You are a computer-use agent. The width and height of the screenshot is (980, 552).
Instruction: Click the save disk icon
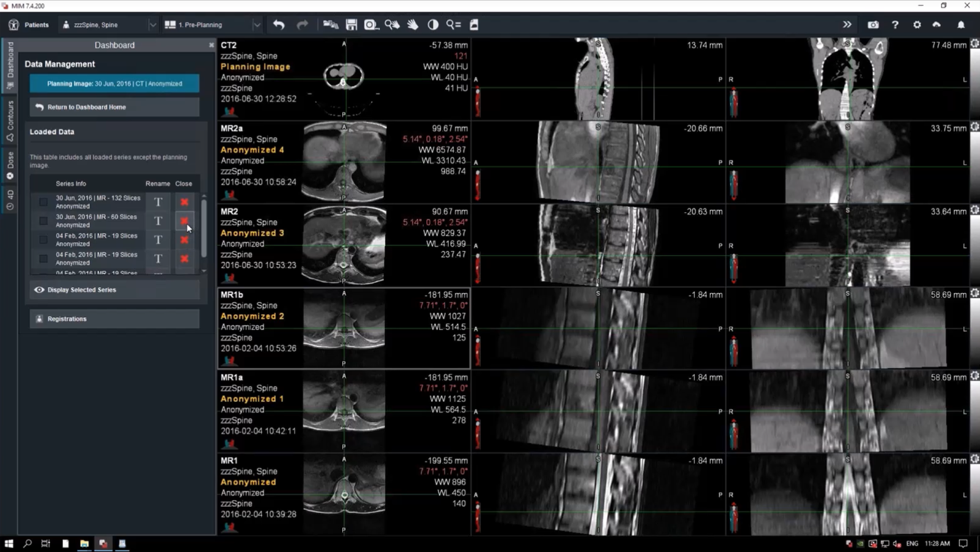(351, 25)
